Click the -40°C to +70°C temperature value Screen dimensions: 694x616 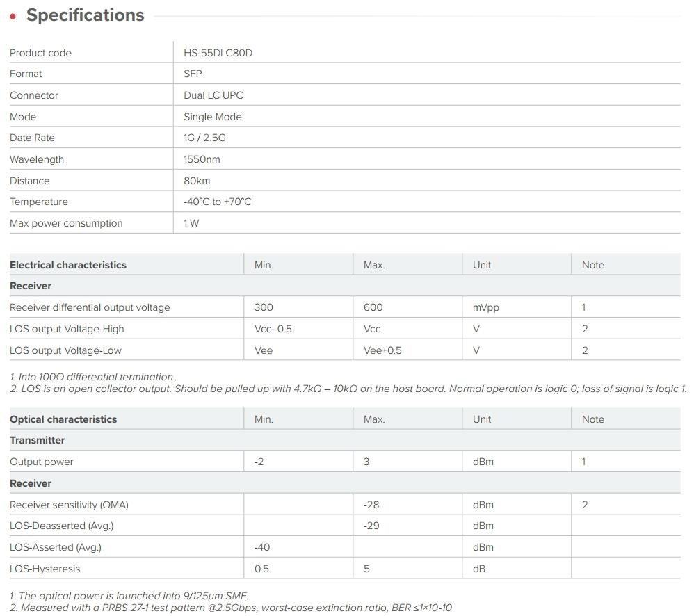coord(218,202)
